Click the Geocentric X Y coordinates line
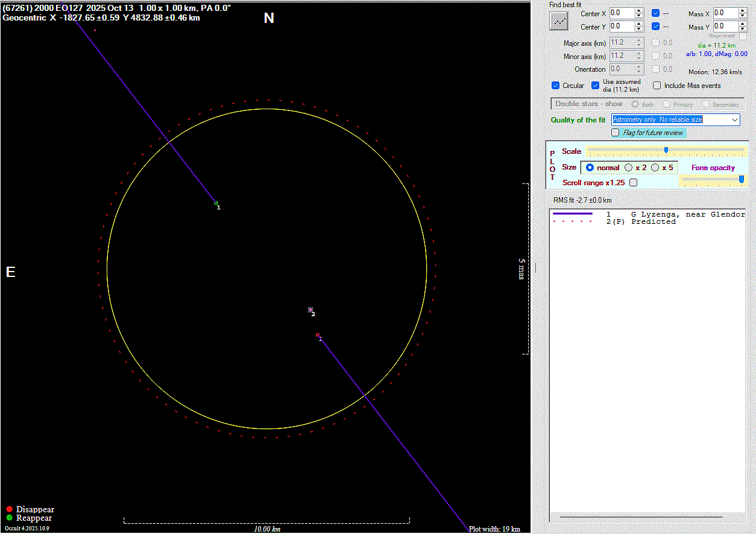 click(x=101, y=17)
